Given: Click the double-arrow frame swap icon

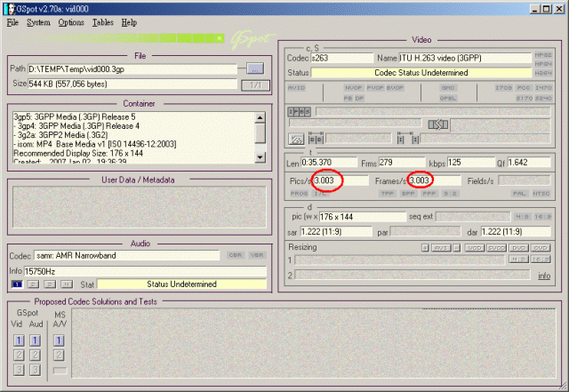Looking at the screenshot, I should pyautogui.click(x=438, y=124).
